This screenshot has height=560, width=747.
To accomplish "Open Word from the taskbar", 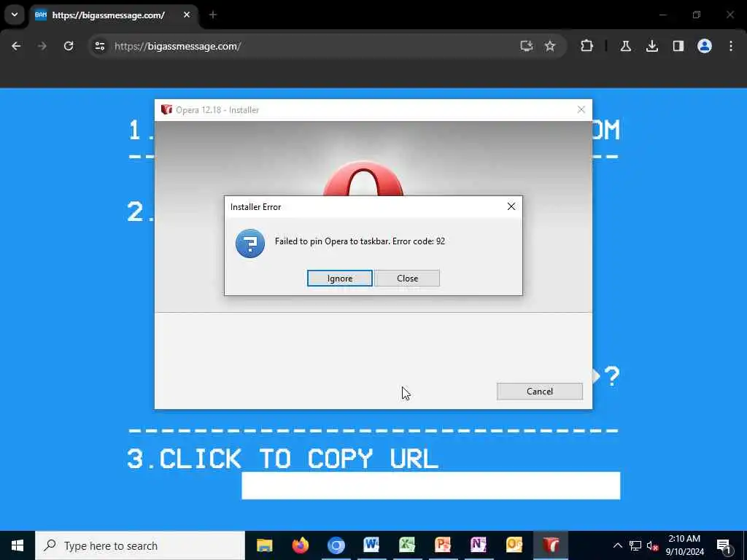I will (371, 545).
